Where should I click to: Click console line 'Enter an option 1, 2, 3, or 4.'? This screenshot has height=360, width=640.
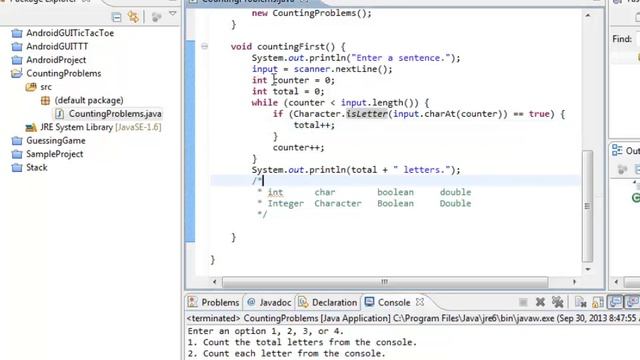266,331
